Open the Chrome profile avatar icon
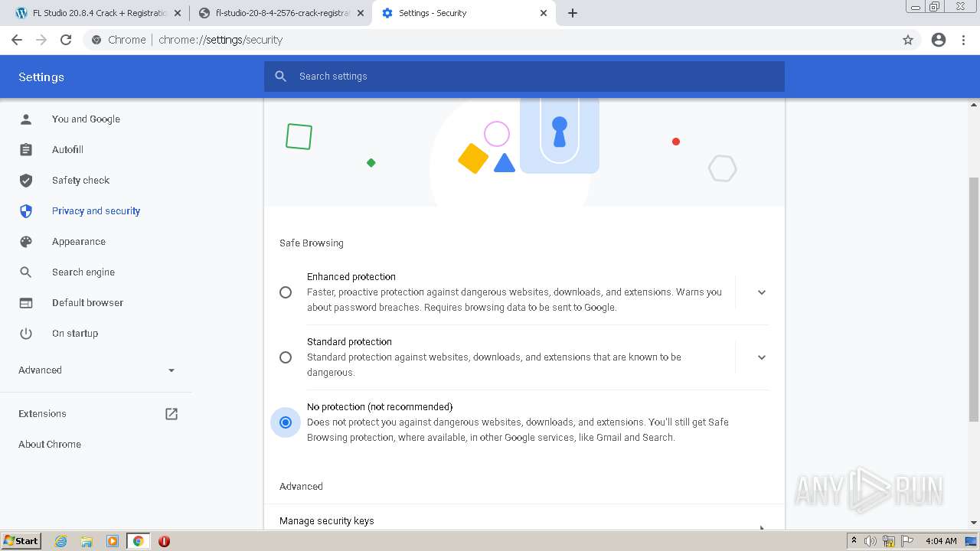The width and height of the screenshot is (980, 551). pyautogui.click(x=939, y=40)
